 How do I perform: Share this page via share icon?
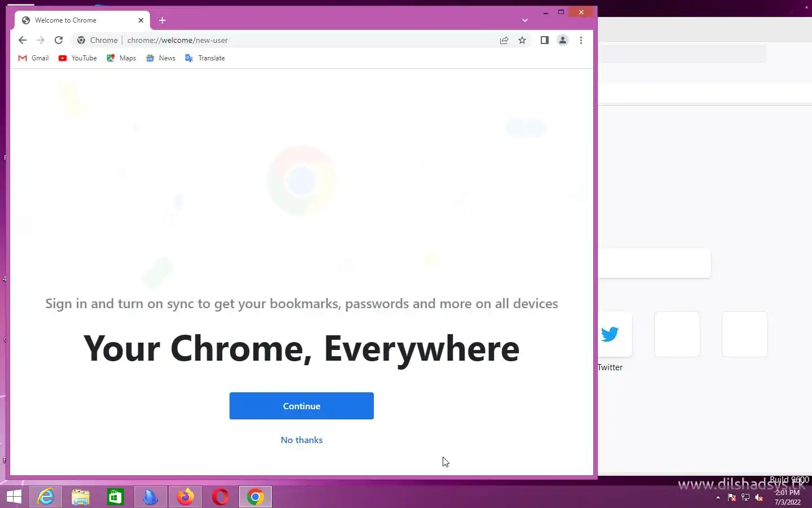pos(504,40)
